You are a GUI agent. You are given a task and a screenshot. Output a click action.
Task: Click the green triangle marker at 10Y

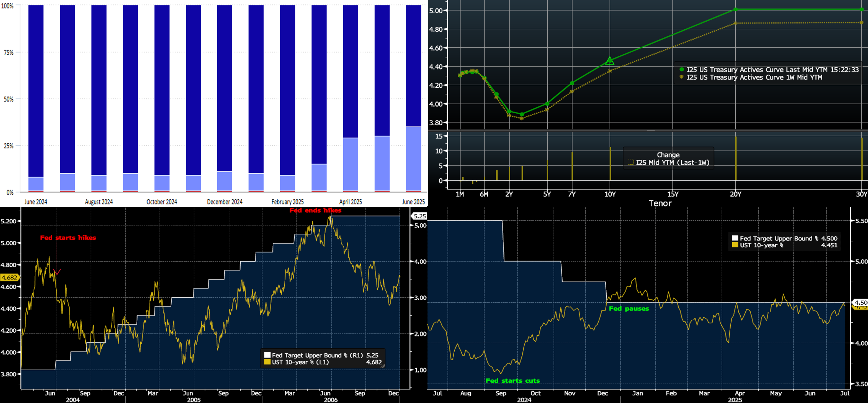click(610, 61)
